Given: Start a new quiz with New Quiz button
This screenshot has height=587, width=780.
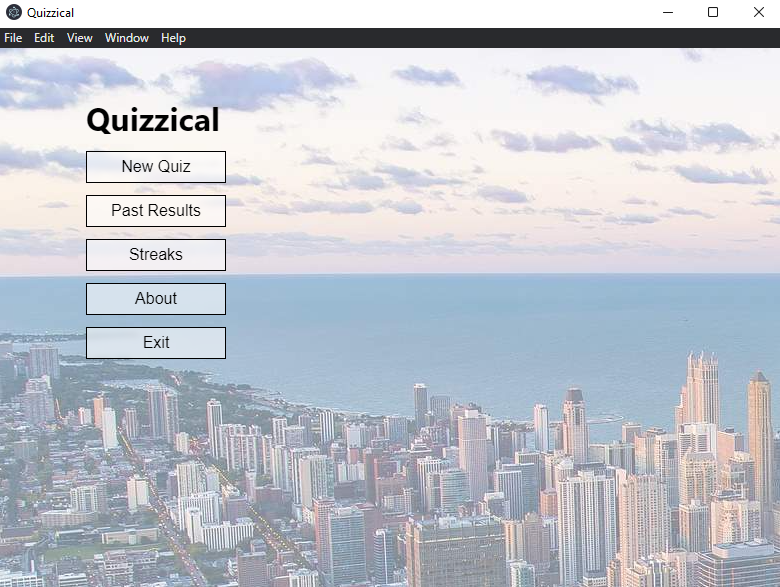Looking at the screenshot, I should (x=156, y=167).
